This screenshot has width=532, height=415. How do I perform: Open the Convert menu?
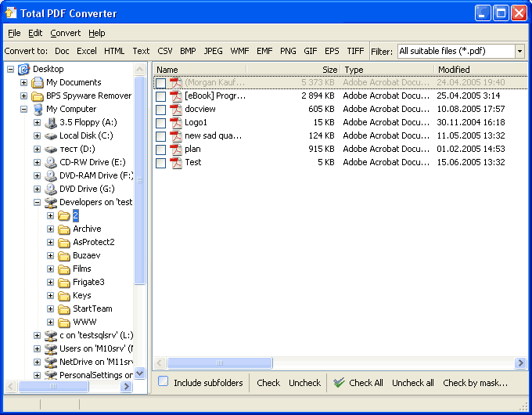coord(66,33)
